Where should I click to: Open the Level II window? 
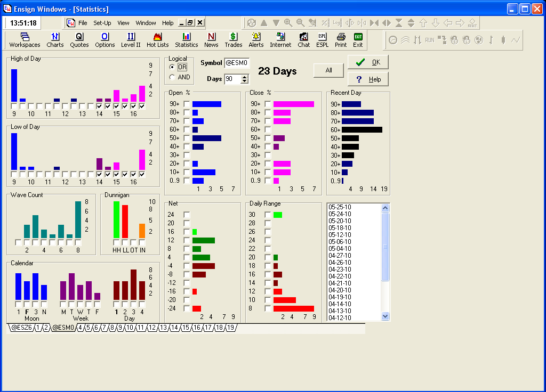point(131,40)
